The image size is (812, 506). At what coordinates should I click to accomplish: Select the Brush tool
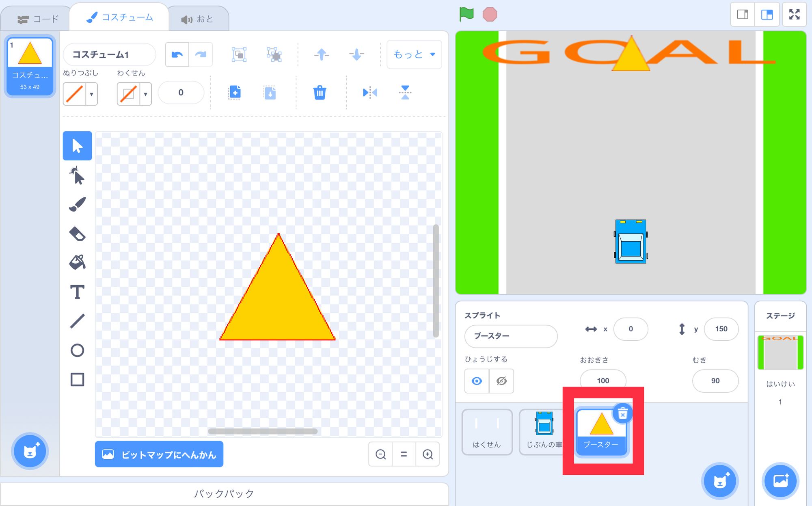point(77,205)
